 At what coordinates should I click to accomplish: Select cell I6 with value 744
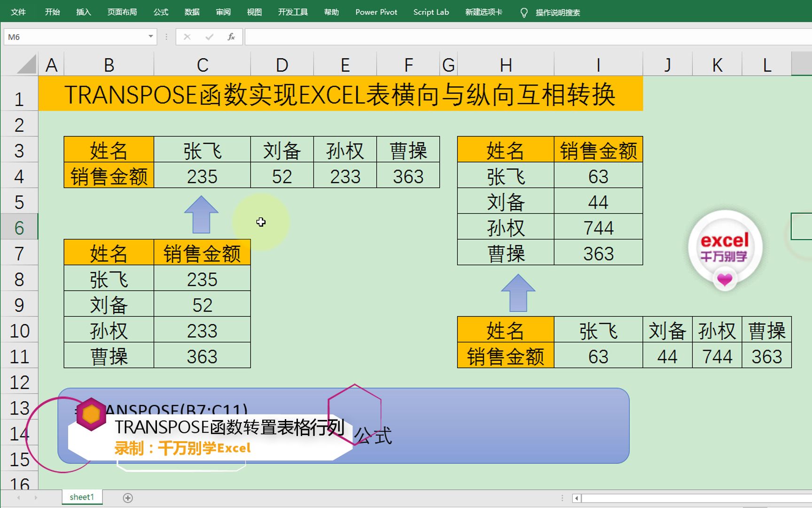pyautogui.click(x=598, y=228)
